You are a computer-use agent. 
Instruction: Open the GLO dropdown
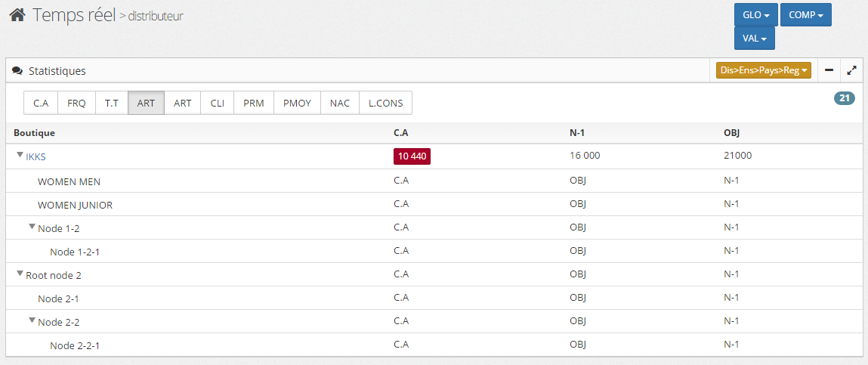[x=755, y=15]
